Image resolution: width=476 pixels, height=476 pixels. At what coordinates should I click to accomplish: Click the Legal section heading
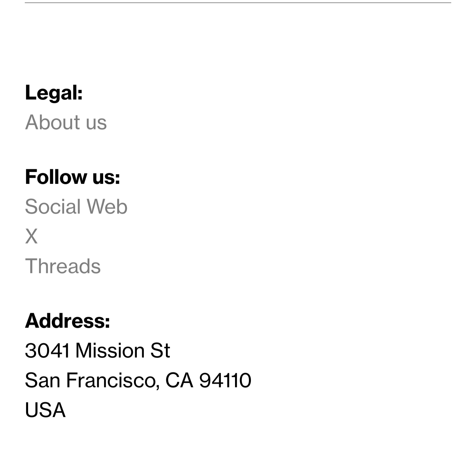(x=54, y=92)
